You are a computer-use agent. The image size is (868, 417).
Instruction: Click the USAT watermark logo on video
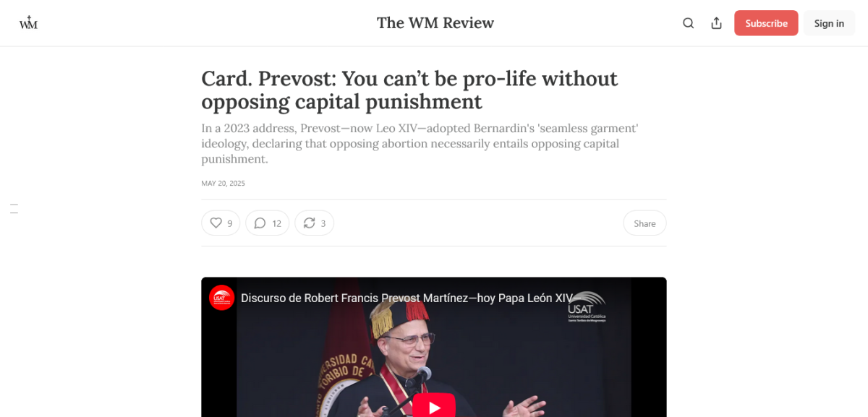tap(587, 306)
